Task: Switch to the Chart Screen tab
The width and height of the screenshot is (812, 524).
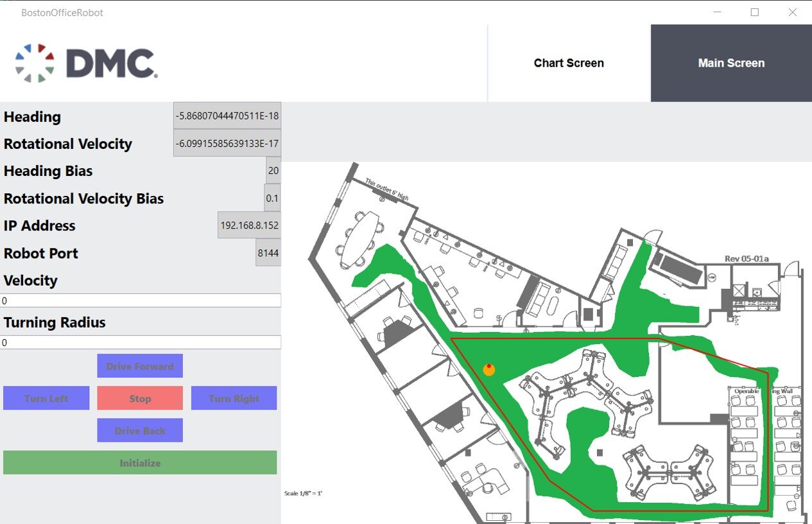Action: (569, 63)
